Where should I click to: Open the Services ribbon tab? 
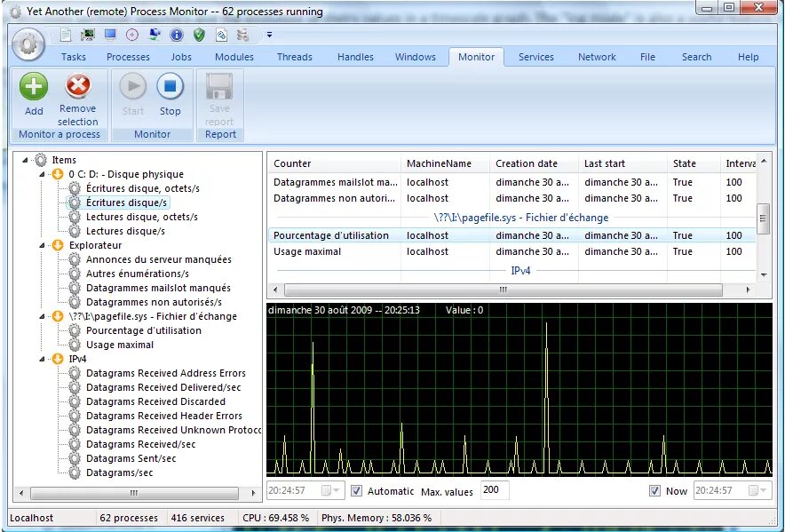point(536,57)
